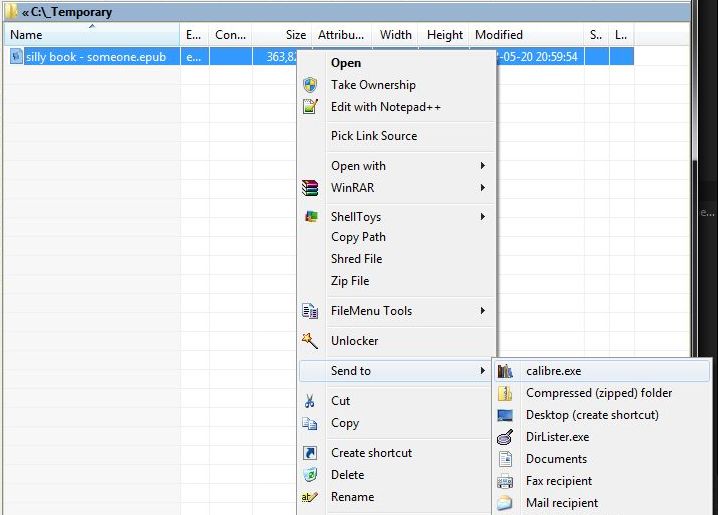Select Pick Link Source
Viewport: 718px width, 515px height.
397,136
